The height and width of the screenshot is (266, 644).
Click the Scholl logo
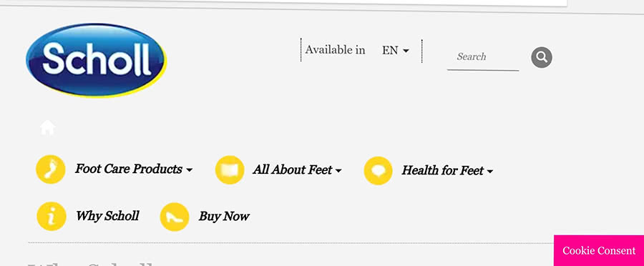tap(96, 60)
